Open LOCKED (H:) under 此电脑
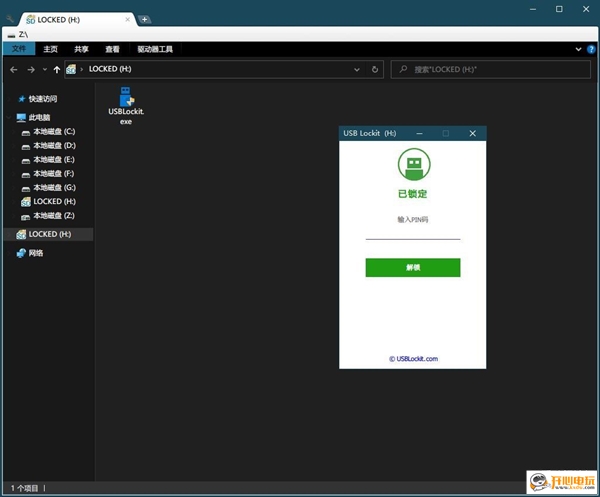600x497 pixels. click(x=54, y=202)
